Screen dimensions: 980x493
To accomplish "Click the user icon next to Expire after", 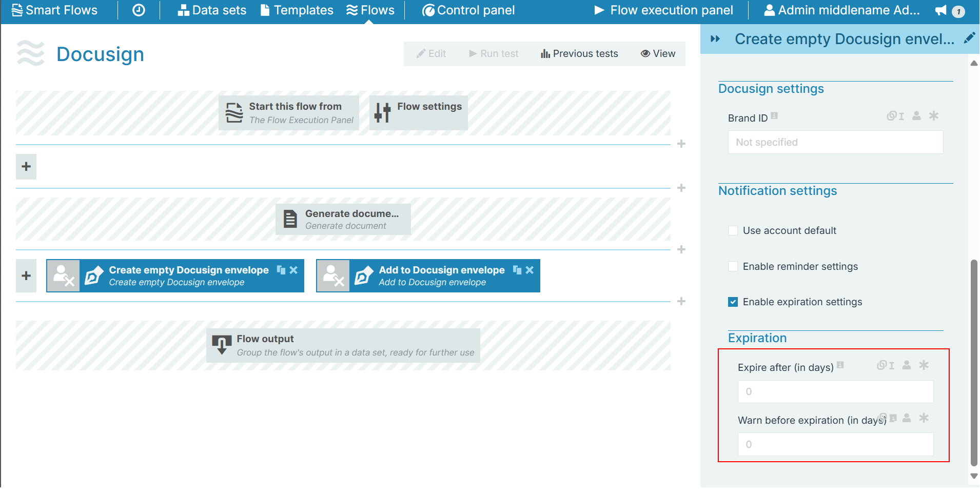I will 907,365.
